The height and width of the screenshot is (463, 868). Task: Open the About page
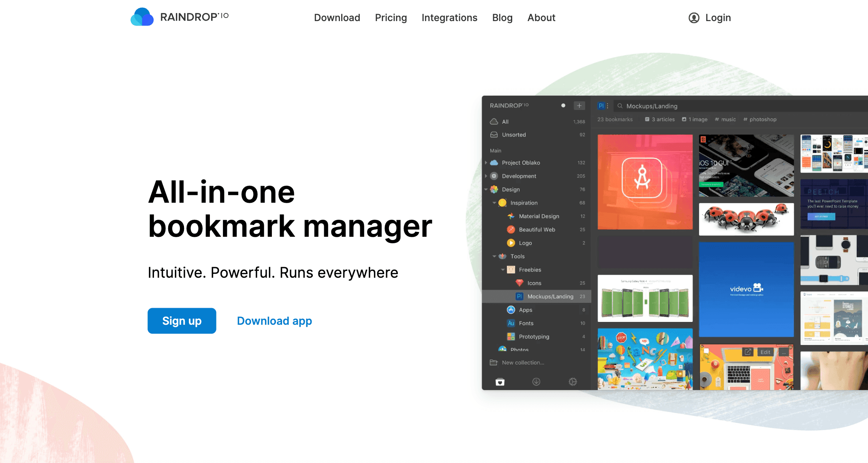[x=541, y=18]
